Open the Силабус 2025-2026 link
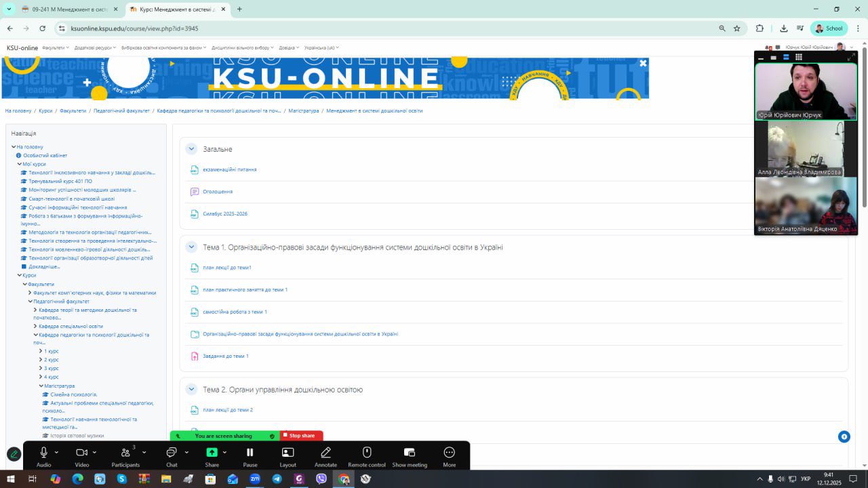Viewport: 868px width, 488px height. pyautogui.click(x=225, y=214)
